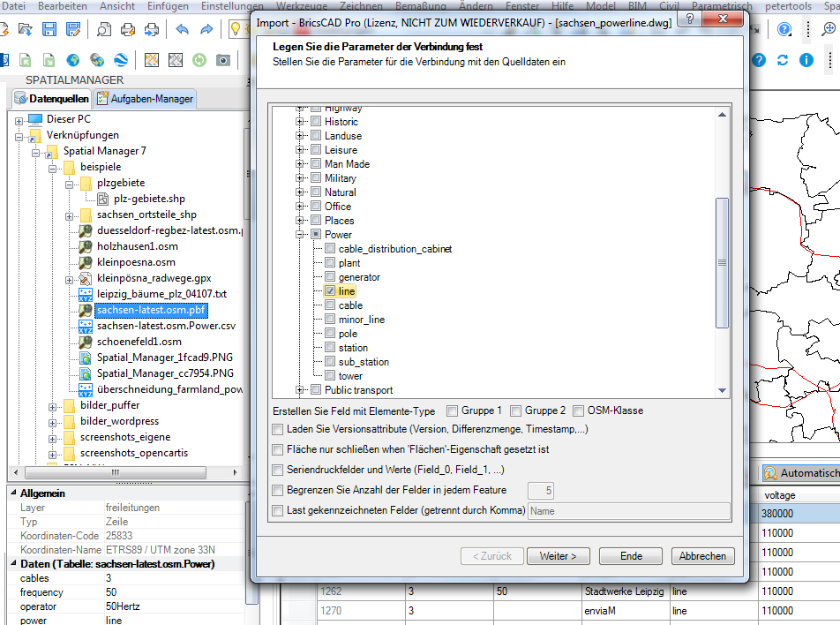Click the Undo arrow icon
Viewport: 840px width, 625px height.
182,29
